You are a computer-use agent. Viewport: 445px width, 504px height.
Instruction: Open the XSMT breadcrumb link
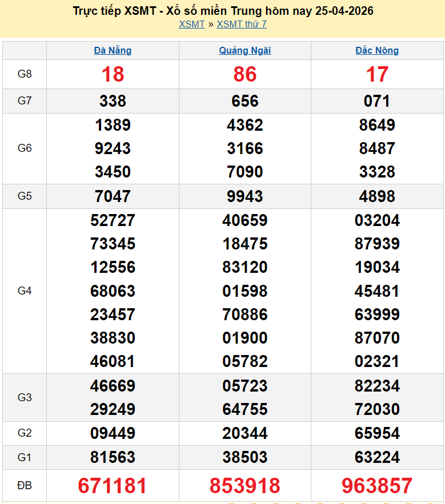191,24
